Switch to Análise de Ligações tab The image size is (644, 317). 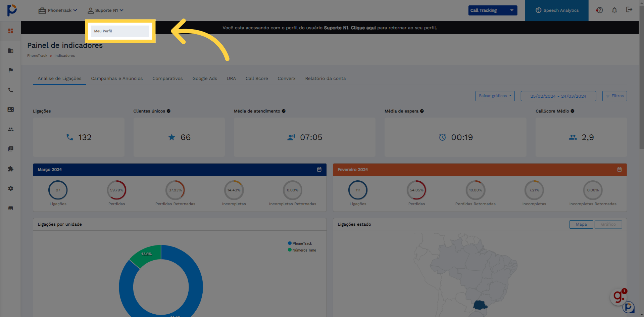pos(59,79)
